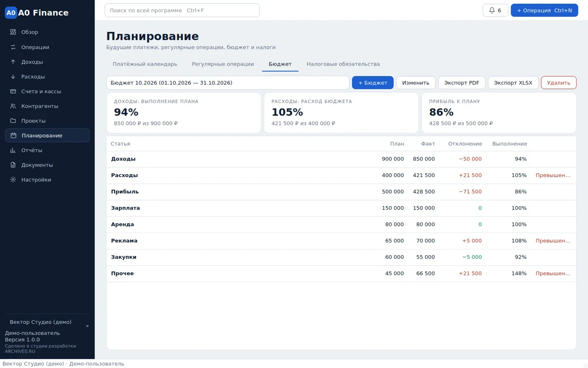This screenshot has height=368, width=588.
Task: Open notifications bell showing 6
Action: (x=496, y=11)
